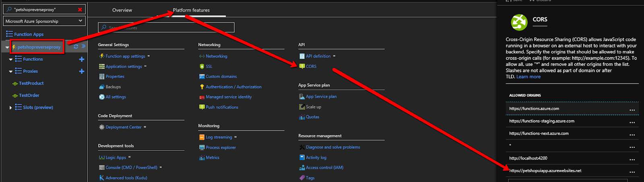Expand the Slots (preview) node
The height and width of the screenshot is (182, 644).
pyautogui.click(x=10, y=108)
